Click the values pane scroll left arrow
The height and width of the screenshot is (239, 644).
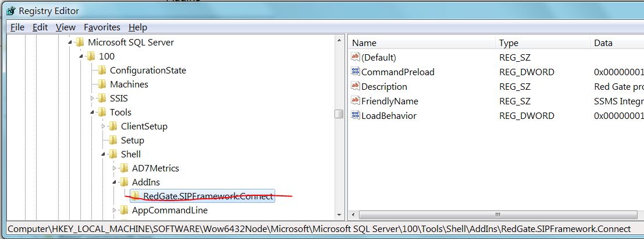click(353, 215)
